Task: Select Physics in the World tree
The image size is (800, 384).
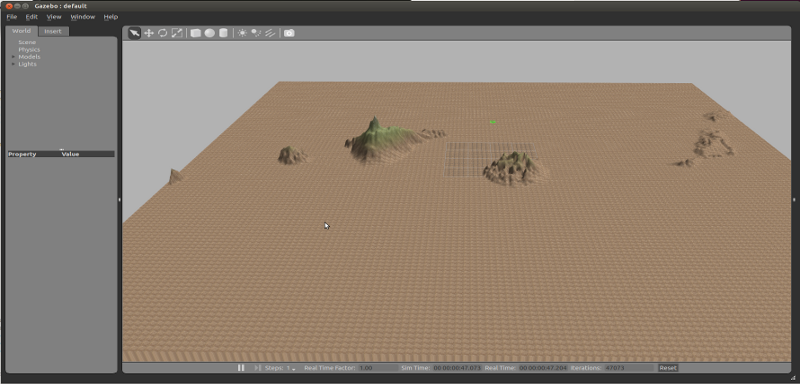Action: 29,49
